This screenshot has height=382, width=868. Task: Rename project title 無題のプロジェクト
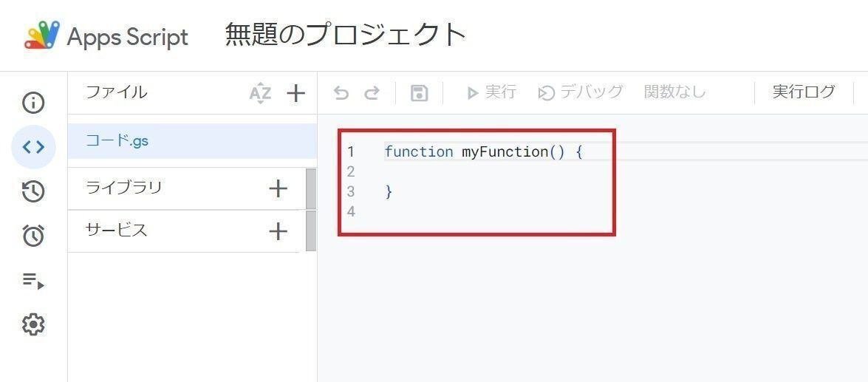(346, 35)
